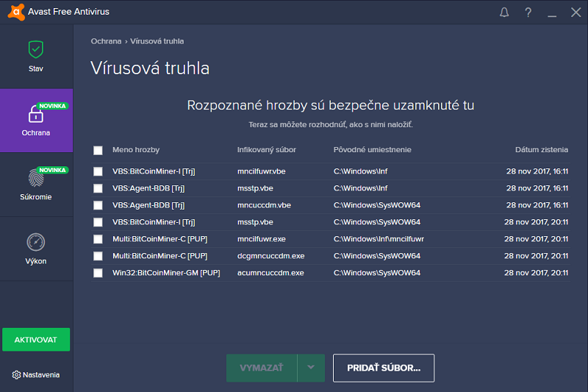This screenshot has width=588, height=392.
Task: Check msstp.vbe in C:\Windows\Inf checkbox
Action: pos(98,188)
